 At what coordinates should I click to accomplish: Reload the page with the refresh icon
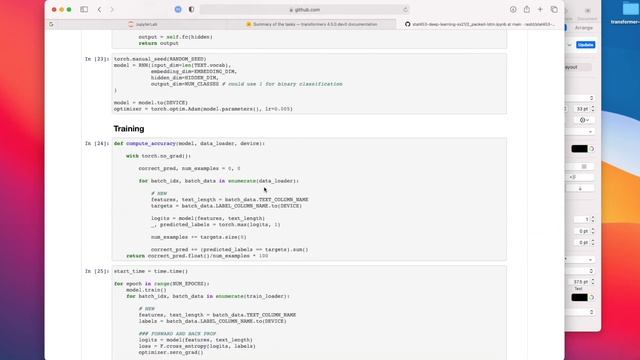click(x=405, y=10)
